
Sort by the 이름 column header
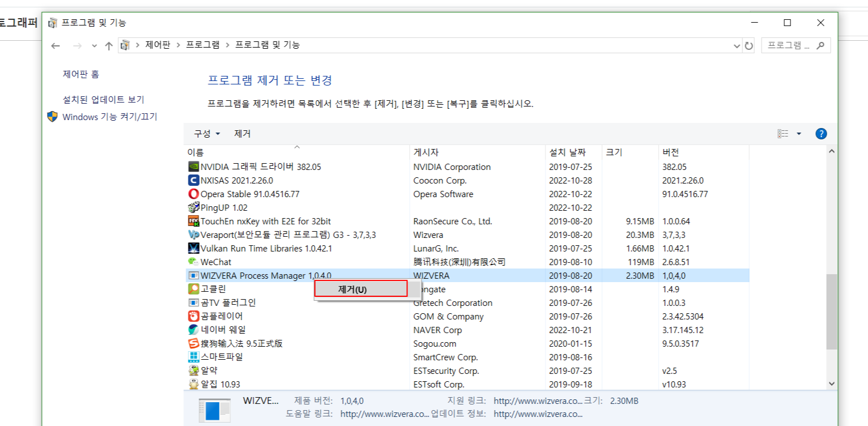297,152
